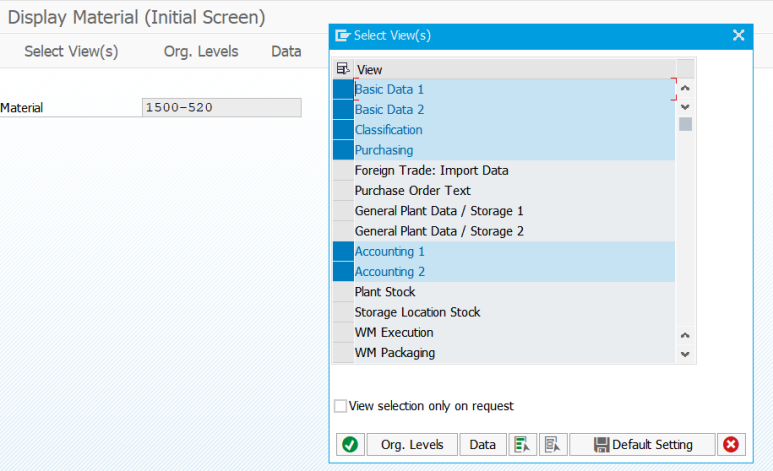Screen dimensions: 773x471
Task: Click the Data button in dialog
Action: (483, 444)
